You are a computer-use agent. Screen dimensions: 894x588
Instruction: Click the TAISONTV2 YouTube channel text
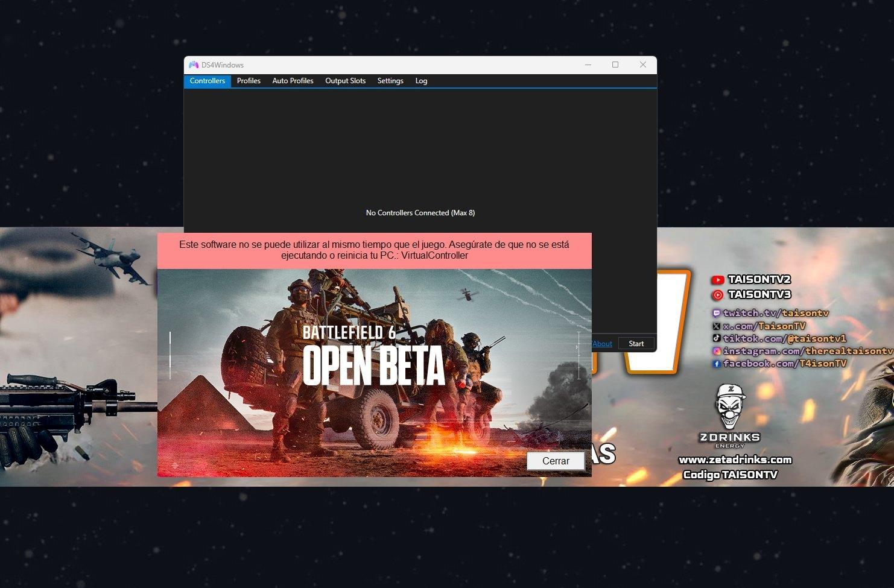pyautogui.click(x=759, y=279)
